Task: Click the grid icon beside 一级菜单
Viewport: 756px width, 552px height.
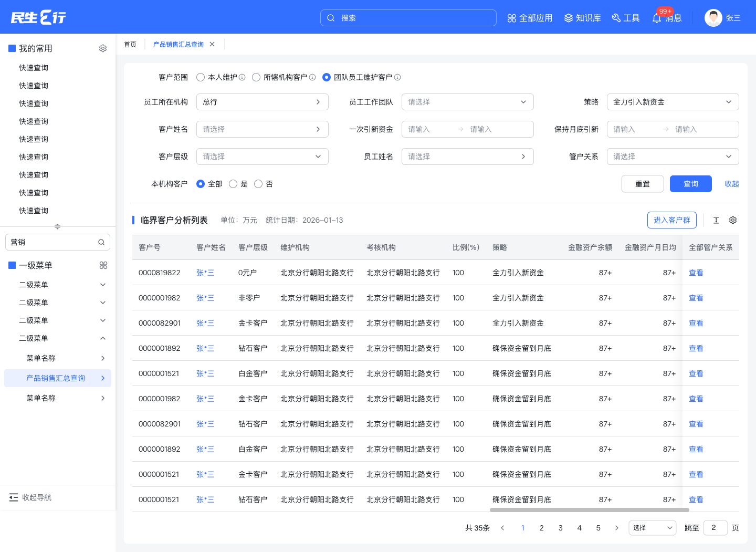Action: [x=103, y=265]
